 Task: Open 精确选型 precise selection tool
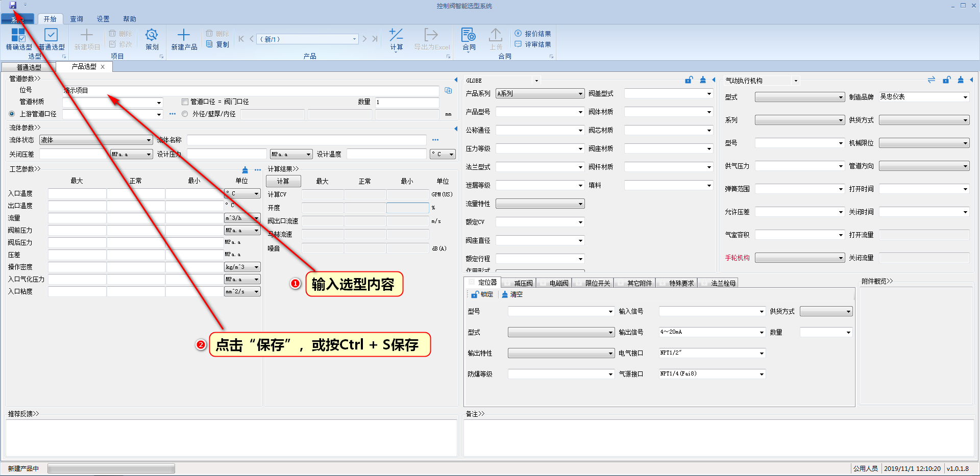(18, 36)
